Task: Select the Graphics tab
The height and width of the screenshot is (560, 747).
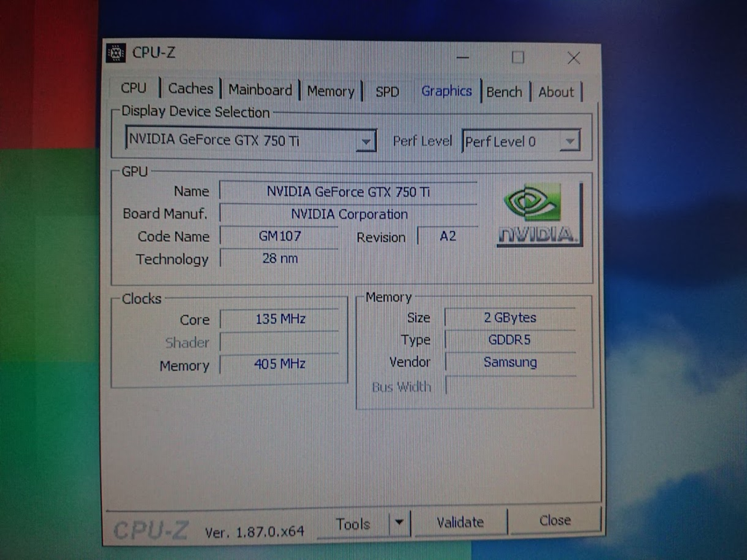Action: [x=446, y=91]
